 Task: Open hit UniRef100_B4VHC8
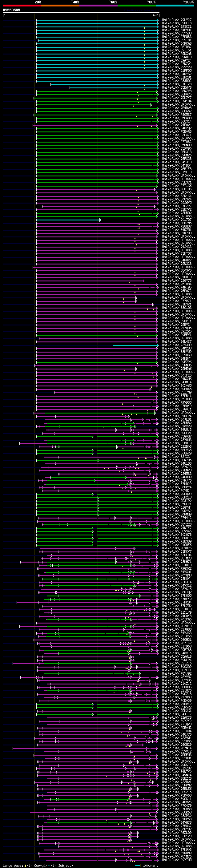177,823
